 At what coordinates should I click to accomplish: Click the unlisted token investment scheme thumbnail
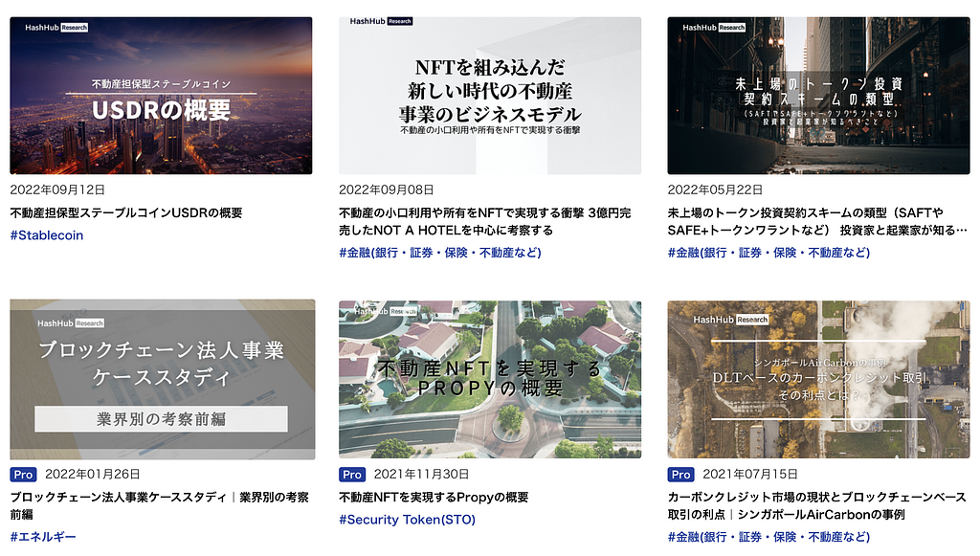pos(818,96)
